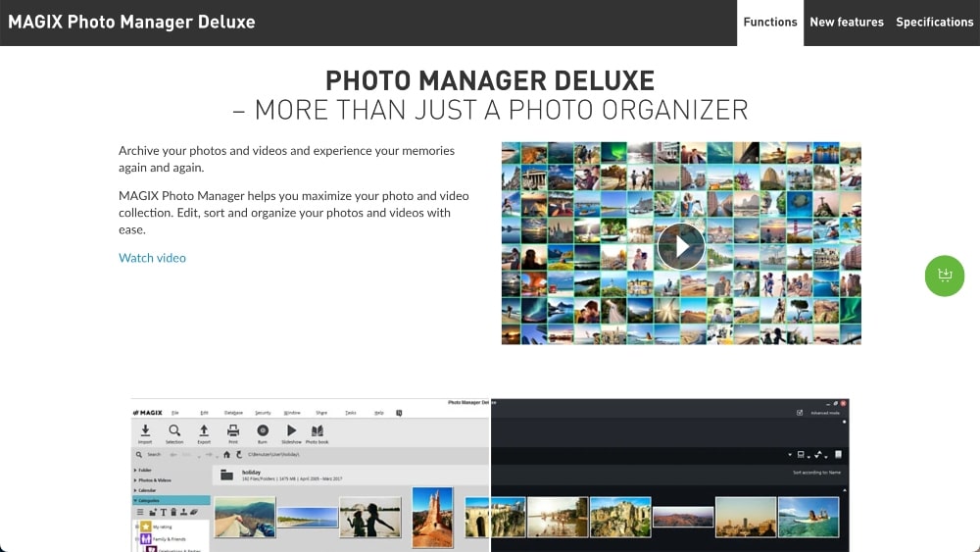The image size is (980, 552).
Task: Click the panel icon right of sort arrows
Action: [838, 455]
